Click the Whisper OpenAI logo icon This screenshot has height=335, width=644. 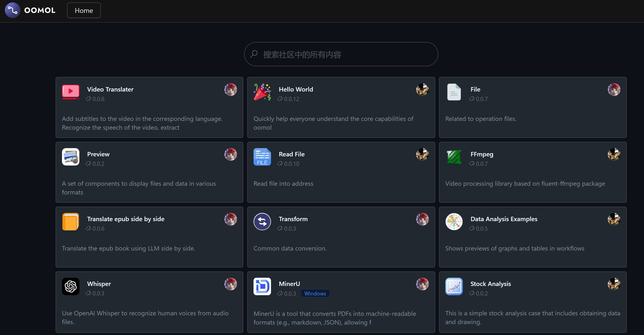[x=70, y=286]
